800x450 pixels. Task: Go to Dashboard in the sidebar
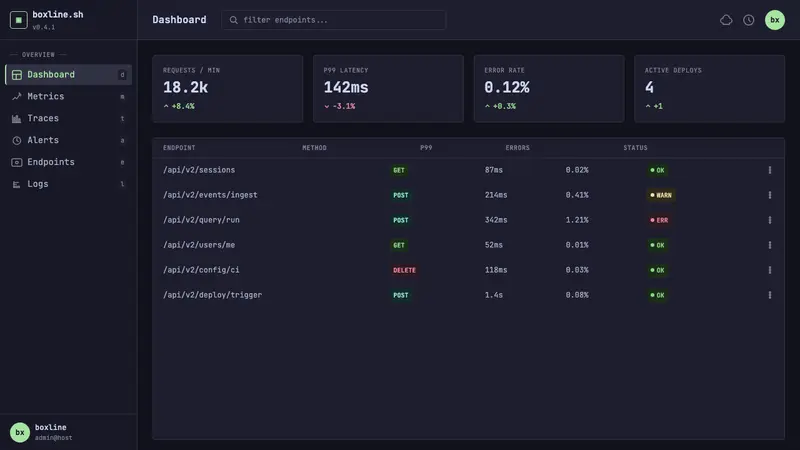point(68,74)
